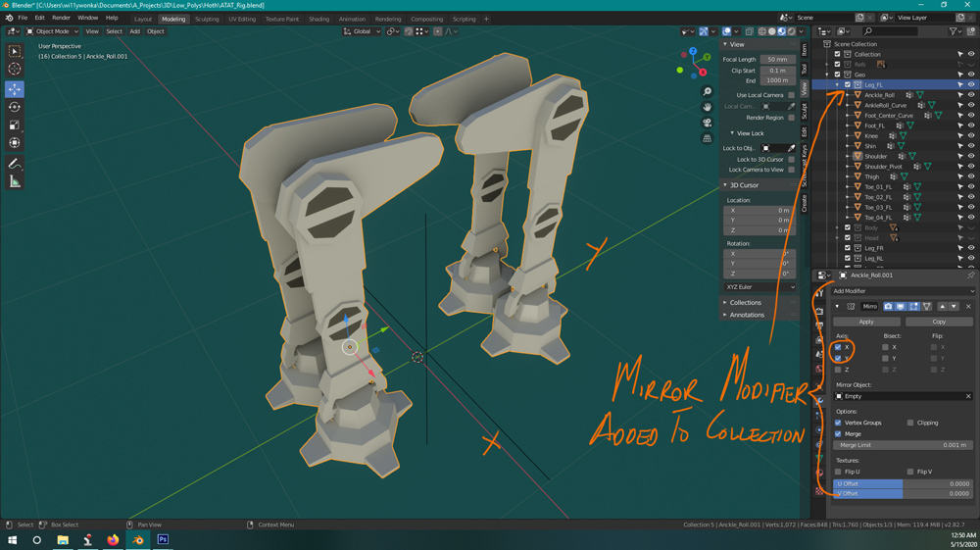The height and width of the screenshot is (550, 980).
Task: Switch to the Shading workspace tab
Action: (318, 19)
